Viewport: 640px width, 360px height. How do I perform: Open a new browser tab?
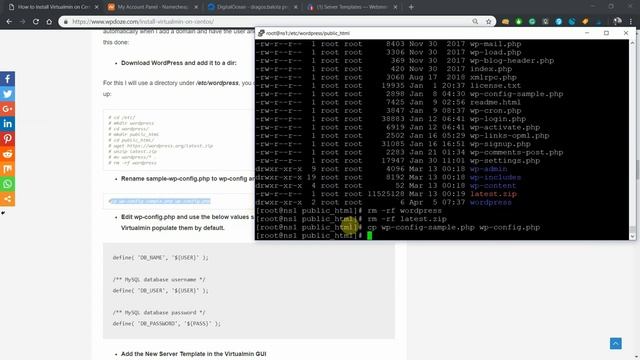point(411,7)
